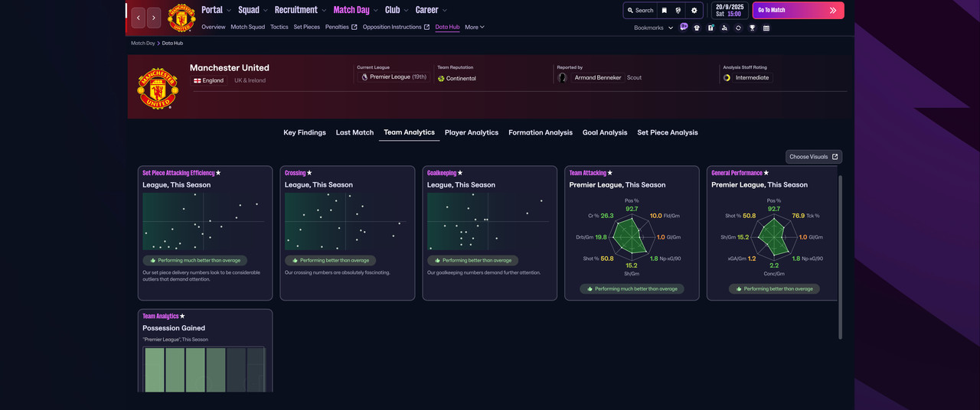Click the trophy icon in bookmarks bar

click(753, 28)
